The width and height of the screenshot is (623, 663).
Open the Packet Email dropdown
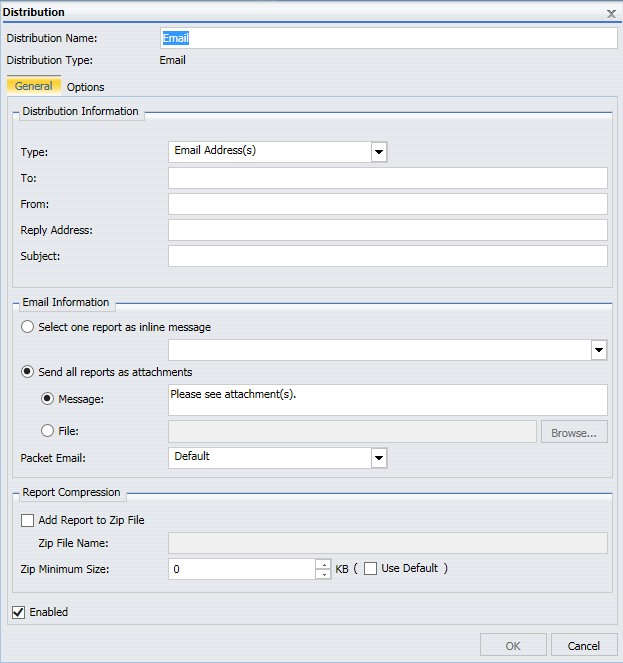[379, 458]
